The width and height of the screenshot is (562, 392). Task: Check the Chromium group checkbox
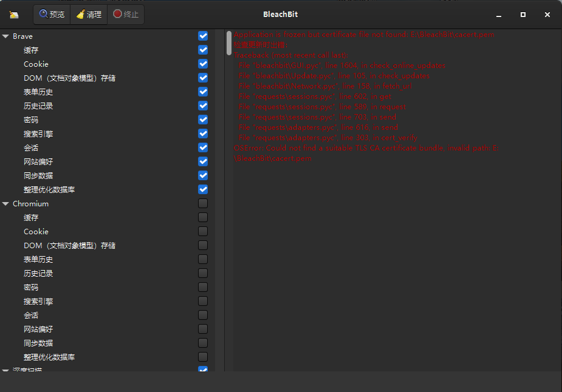[x=203, y=203]
